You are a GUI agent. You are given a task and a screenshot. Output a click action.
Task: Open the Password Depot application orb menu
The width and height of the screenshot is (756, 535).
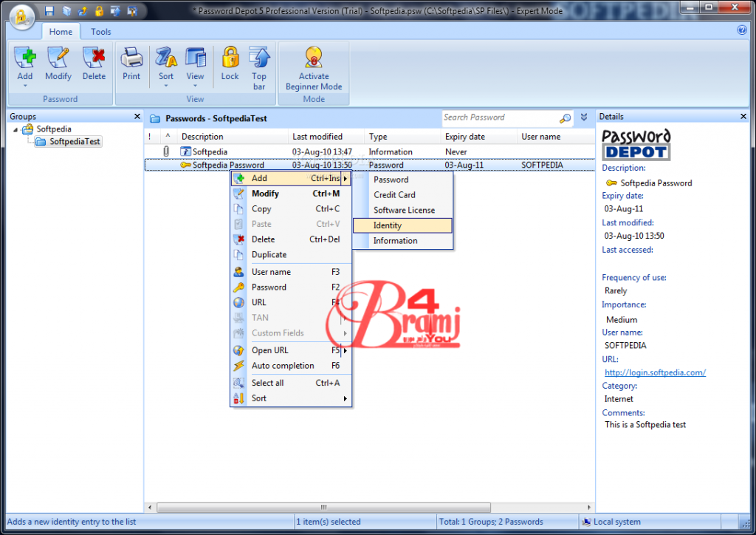[x=21, y=17]
